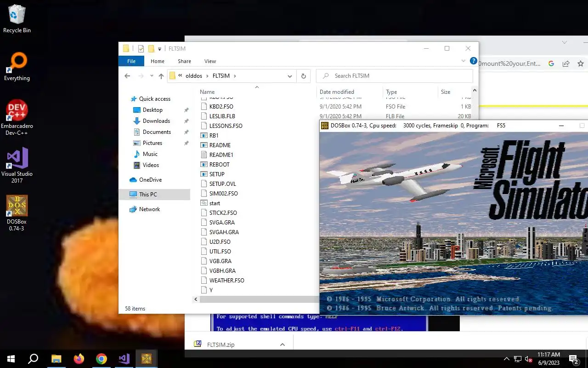Go up one folder level in Explorer
Viewport: 588px width, 368px height.
[x=161, y=76]
